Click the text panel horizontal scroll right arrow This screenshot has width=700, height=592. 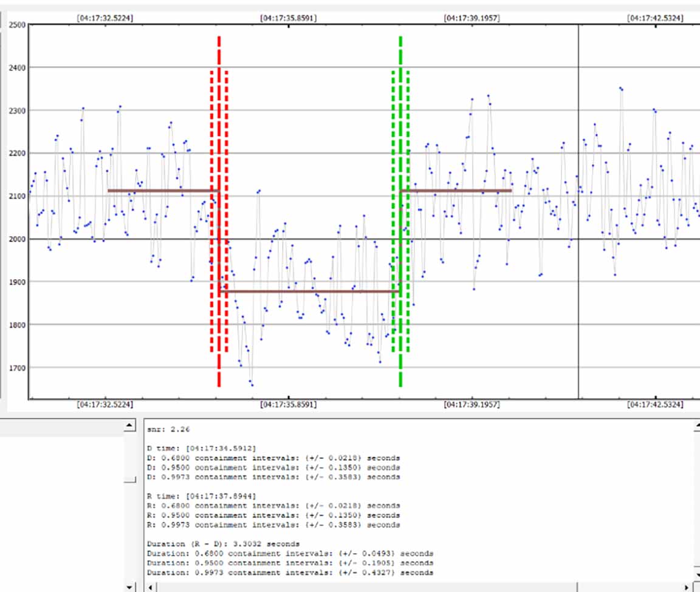(x=687, y=587)
